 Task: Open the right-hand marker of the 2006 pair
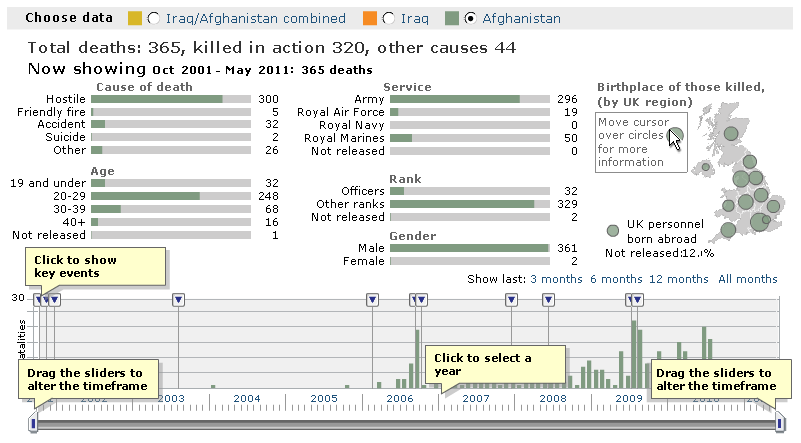pos(421,300)
